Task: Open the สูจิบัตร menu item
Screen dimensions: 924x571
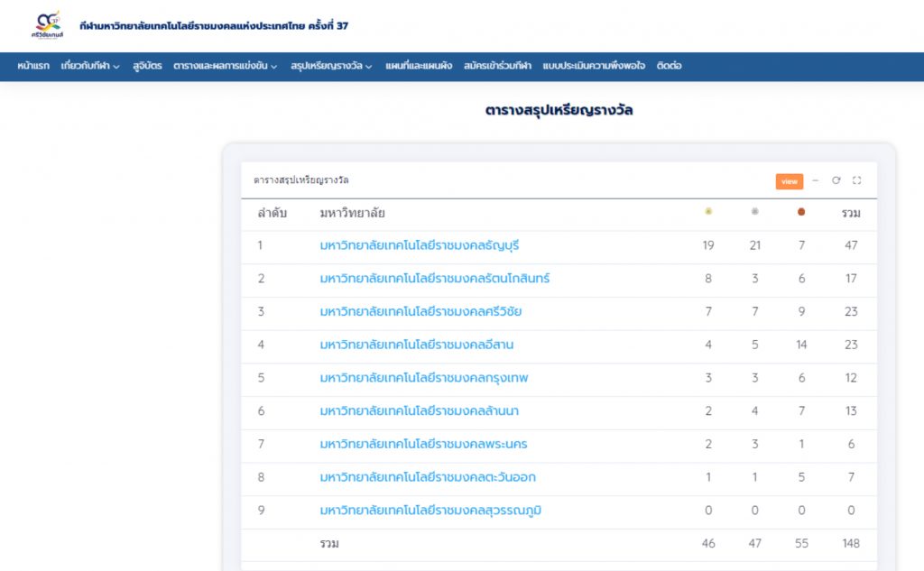Action: coord(147,66)
